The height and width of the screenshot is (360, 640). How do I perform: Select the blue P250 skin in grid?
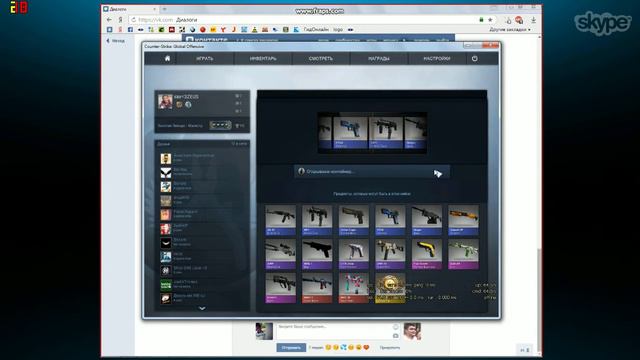[390, 220]
